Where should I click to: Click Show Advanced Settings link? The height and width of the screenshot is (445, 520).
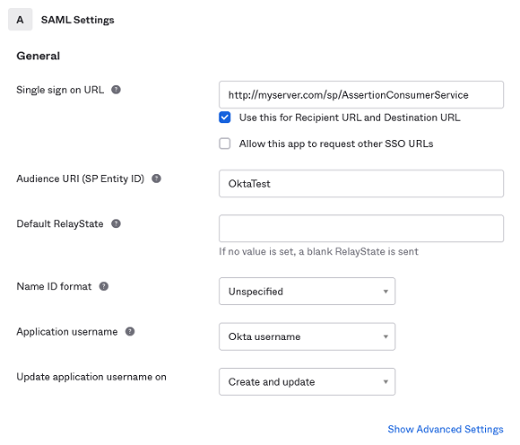(445, 429)
